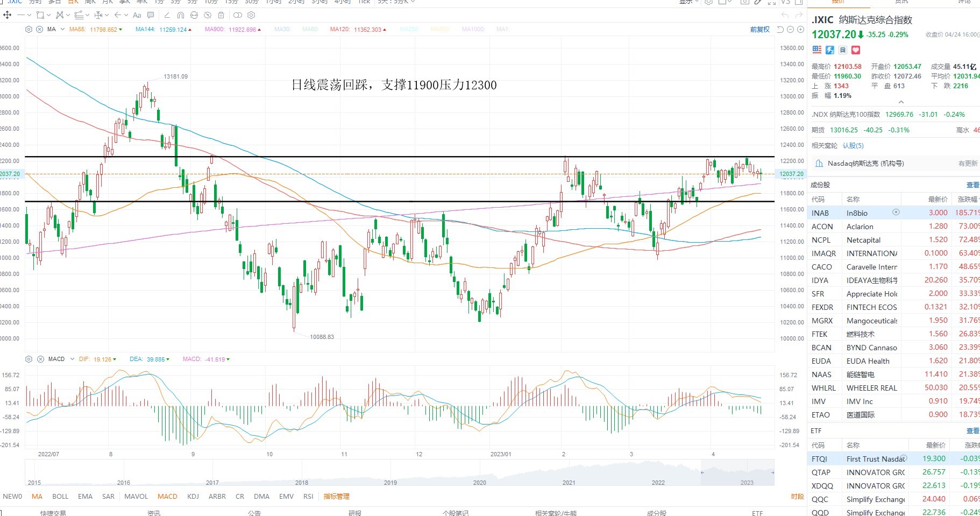
Task: Open the MACD indicator dropdown arrow
Action: 72,359
